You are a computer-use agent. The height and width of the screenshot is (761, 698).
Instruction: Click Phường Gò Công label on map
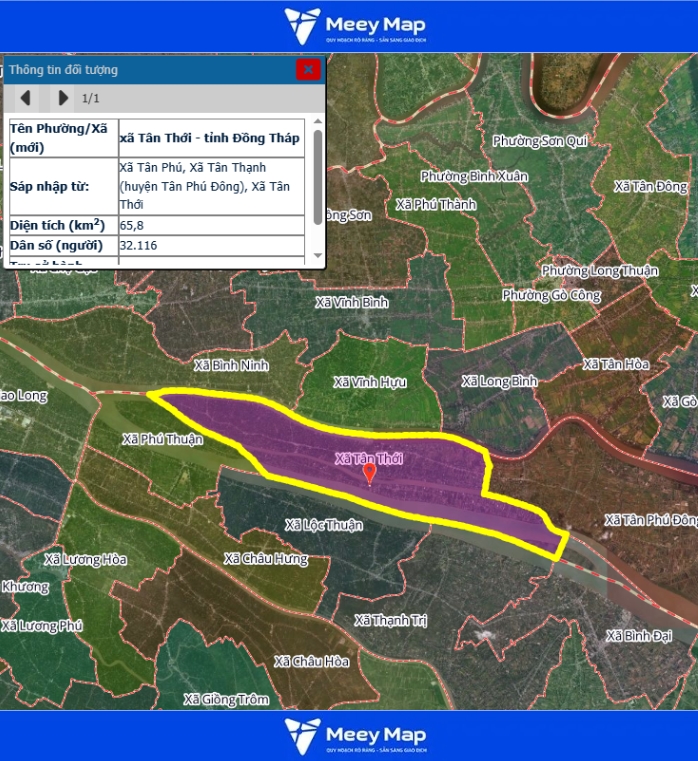click(551, 295)
